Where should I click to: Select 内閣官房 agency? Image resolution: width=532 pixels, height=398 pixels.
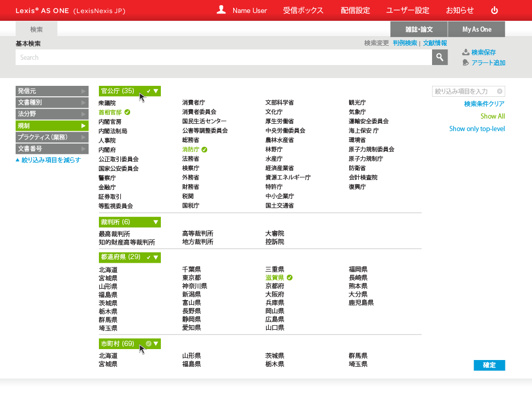(x=110, y=122)
